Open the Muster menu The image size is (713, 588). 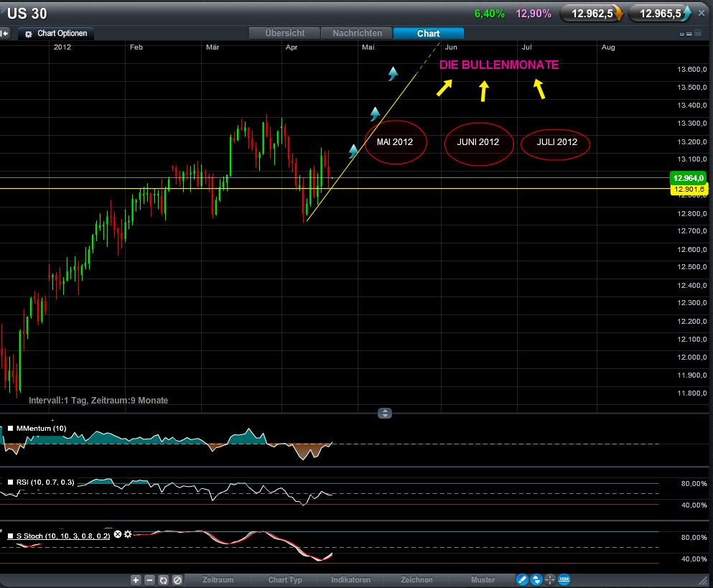[x=483, y=580]
